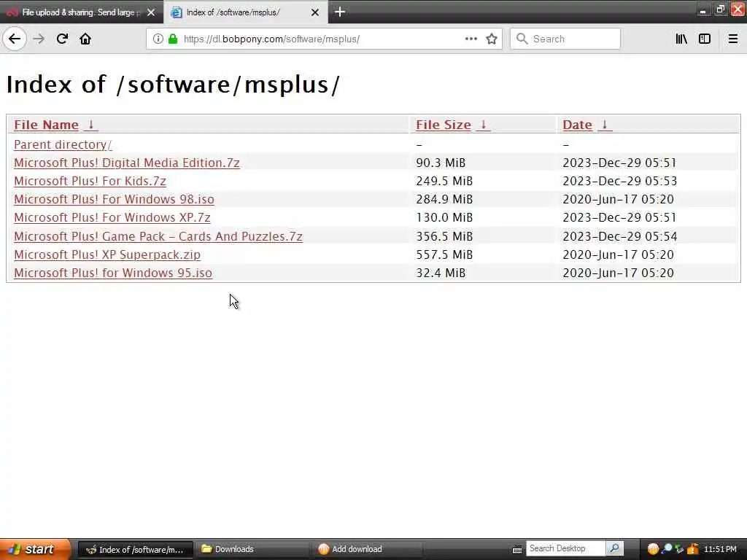Download Microsoft Plus! for Windows 95.iso
This screenshot has height=560, width=747.
click(113, 273)
